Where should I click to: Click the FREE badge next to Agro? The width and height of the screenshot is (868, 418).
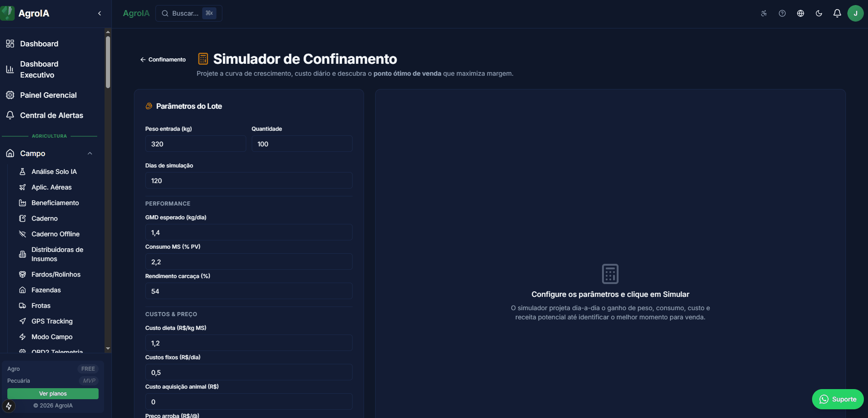88,369
